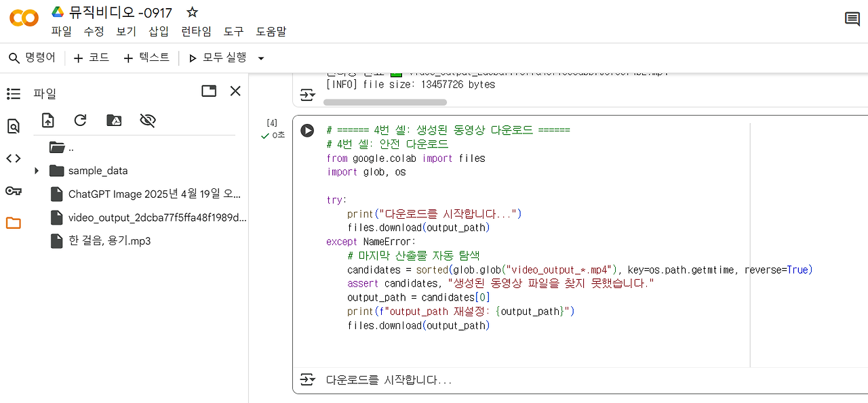This screenshot has width=868, height=403.
Task: Place cursor on 'from google.colab import files' line
Action: (406, 158)
